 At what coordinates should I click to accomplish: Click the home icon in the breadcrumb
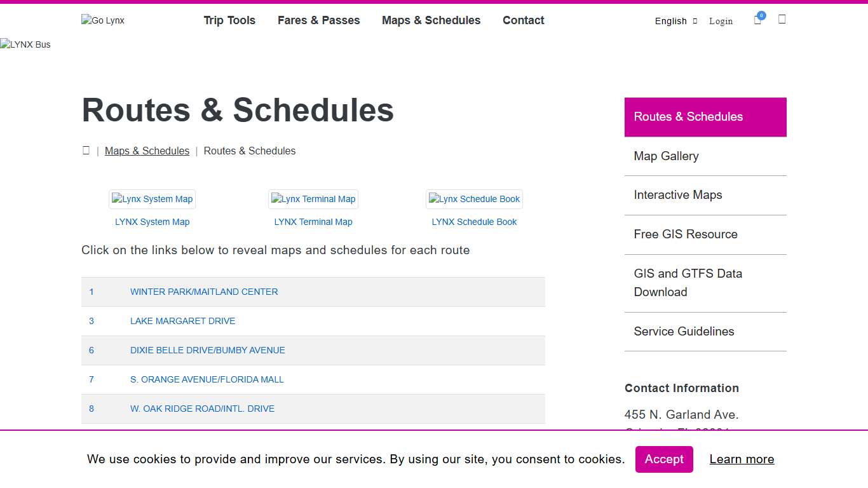pyautogui.click(x=86, y=150)
